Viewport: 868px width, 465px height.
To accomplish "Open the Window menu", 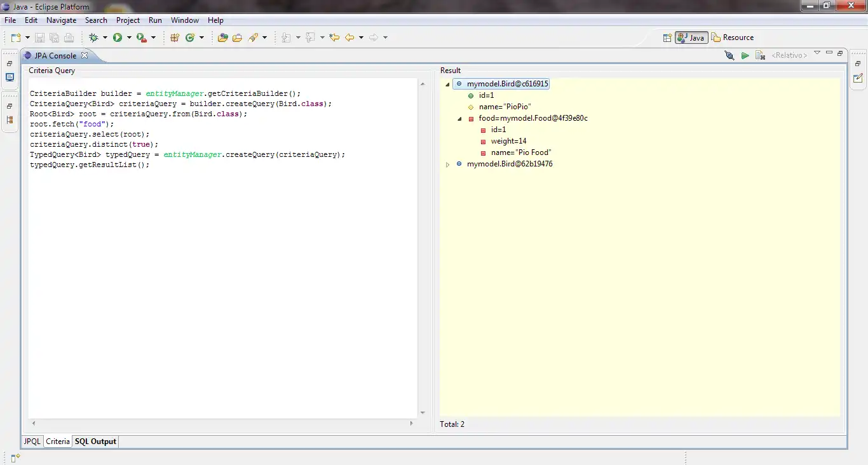I will click(x=185, y=20).
